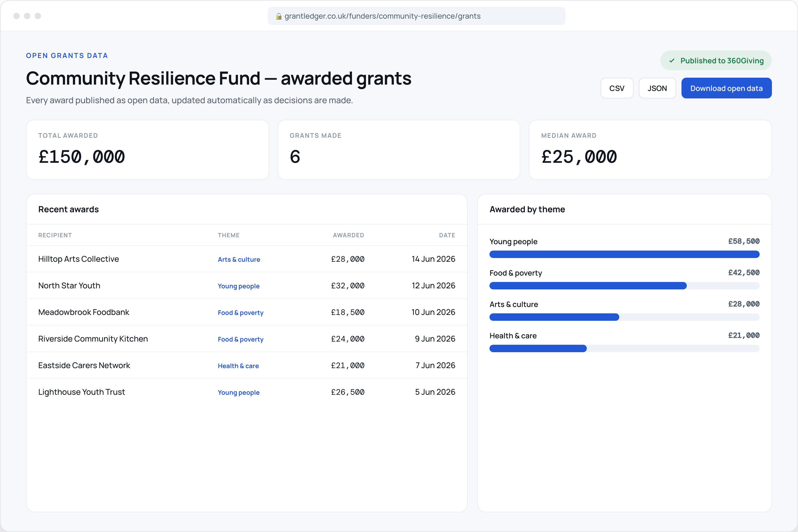Click the Food & poverty theme bar
Image resolution: width=798 pixels, height=532 pixels.
[x=624, y=286]
